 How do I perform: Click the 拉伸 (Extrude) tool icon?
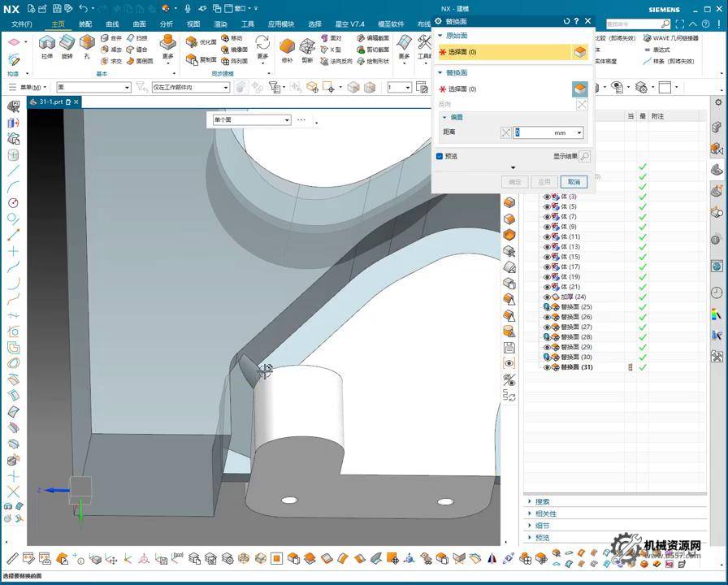46,44
